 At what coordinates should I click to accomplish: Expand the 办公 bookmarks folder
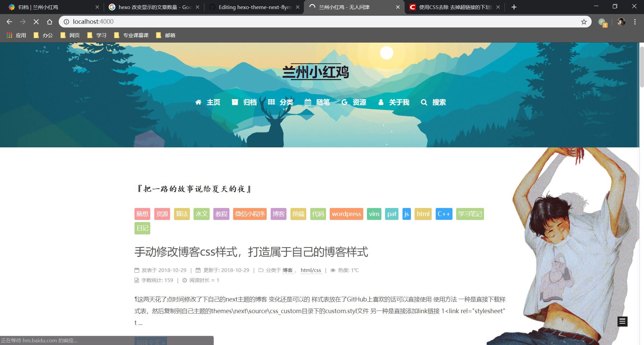[43, 35]
